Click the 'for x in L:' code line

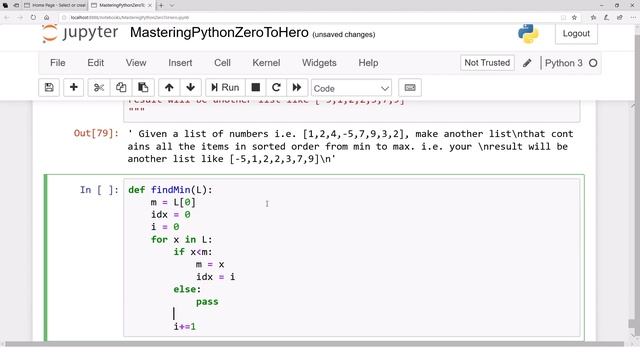(182, 240)
